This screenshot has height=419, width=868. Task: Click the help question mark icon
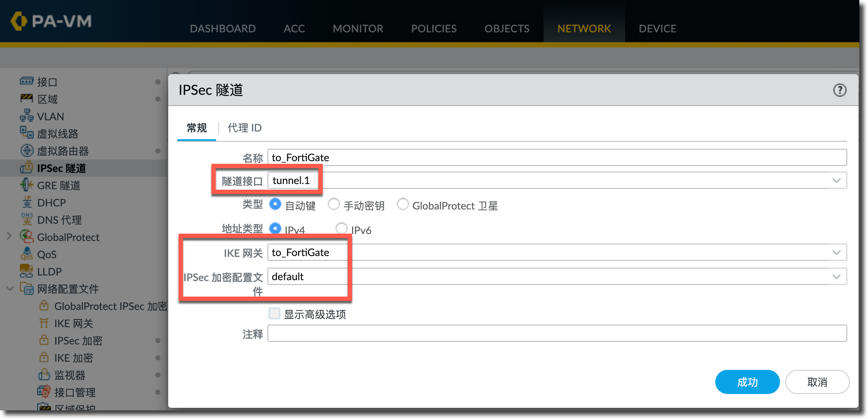tap(839, 90)
